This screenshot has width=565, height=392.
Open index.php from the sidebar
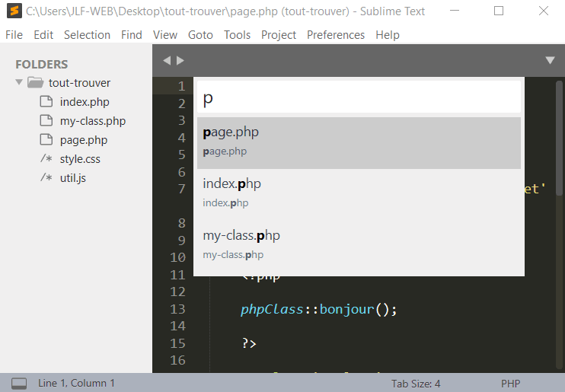point(85,102)
